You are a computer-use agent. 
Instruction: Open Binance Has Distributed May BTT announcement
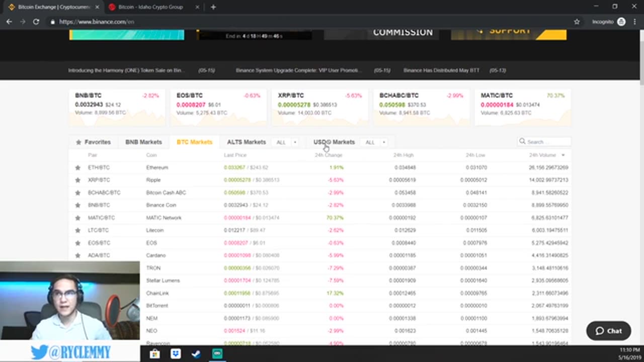pyautogui.click(x=441, y=70)
